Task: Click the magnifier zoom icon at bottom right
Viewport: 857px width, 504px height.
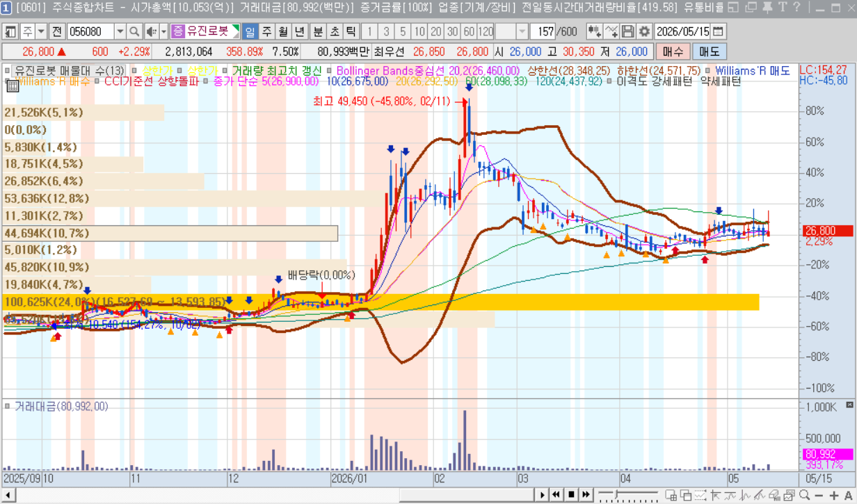Action: pos(804,495)
